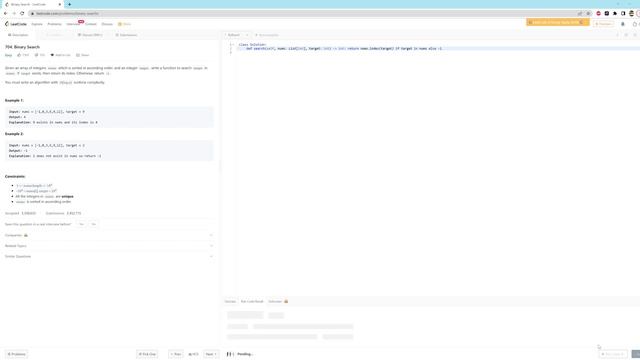The height and width of the screenshot is (360, 640).
Task: Open the Python3 language dropdown
Action: point(236,35)
